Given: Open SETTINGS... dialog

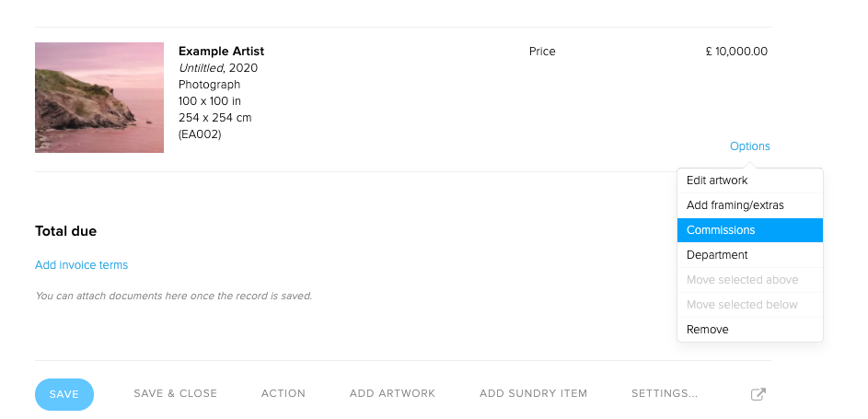Looking at the screenshot, I should pos(665,393).
